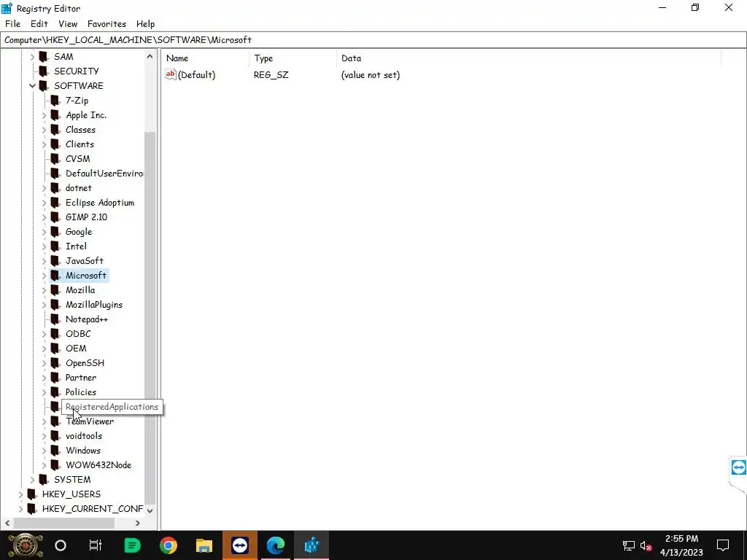The height and width of the screenshot is (560, 747).
Task: Click the horizontal scroll right arrow
Action: click(x=138, y=523)
